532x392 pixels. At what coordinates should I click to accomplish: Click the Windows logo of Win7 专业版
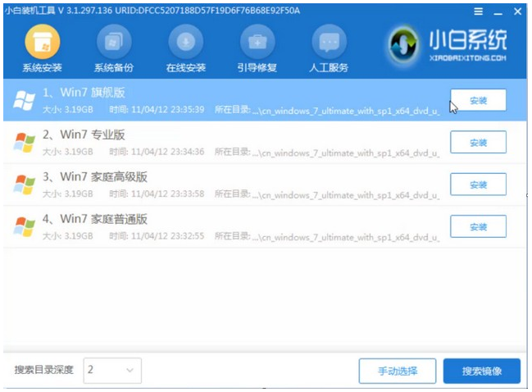[x=24, y=143]
